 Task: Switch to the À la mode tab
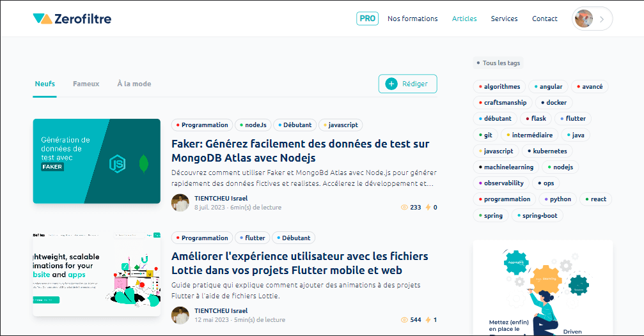[x=134, y=84]
